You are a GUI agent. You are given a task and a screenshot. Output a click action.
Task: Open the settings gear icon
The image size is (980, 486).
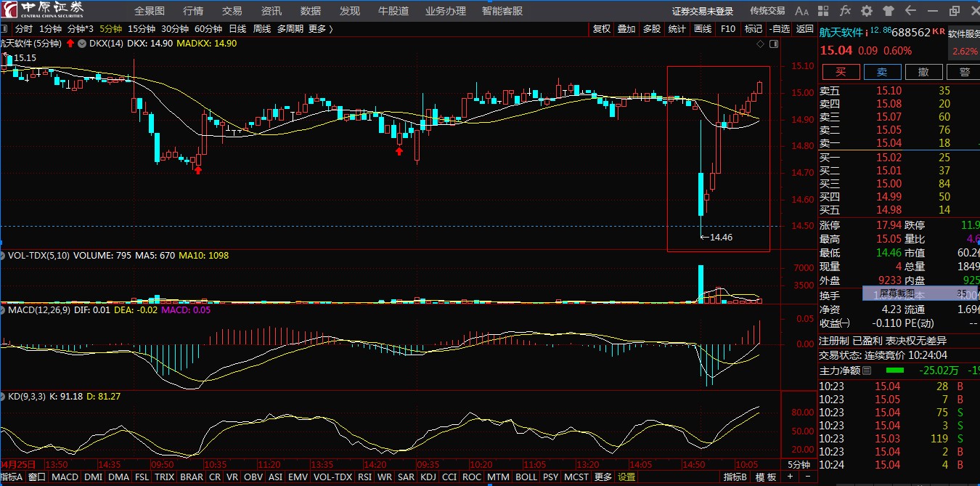coord(867,11)
